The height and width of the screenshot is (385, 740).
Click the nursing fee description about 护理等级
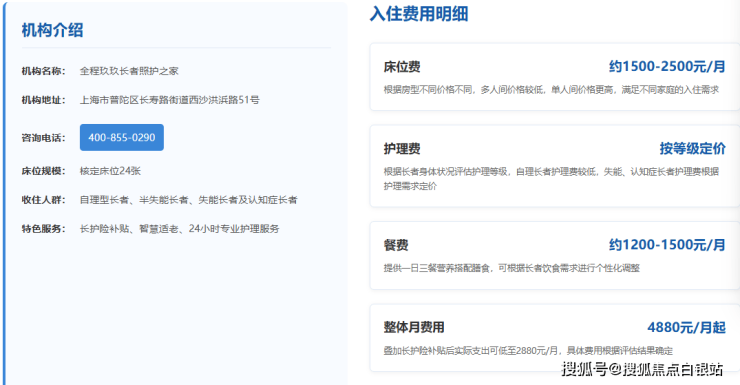pyautogui.click(x=551, y=179)
